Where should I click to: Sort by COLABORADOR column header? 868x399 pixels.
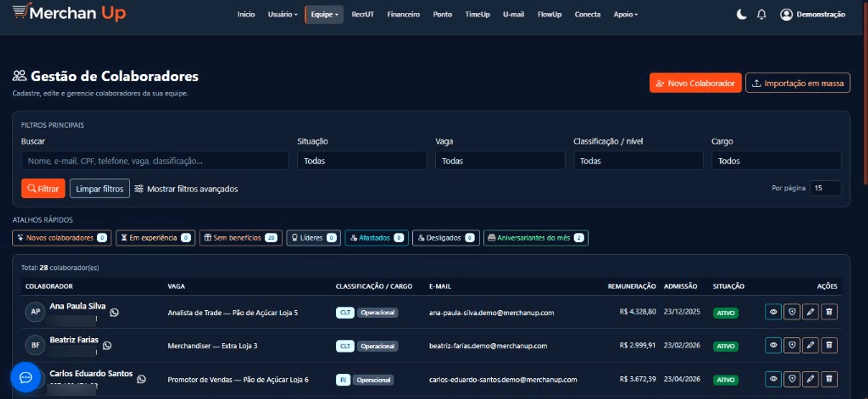(49, 286)
